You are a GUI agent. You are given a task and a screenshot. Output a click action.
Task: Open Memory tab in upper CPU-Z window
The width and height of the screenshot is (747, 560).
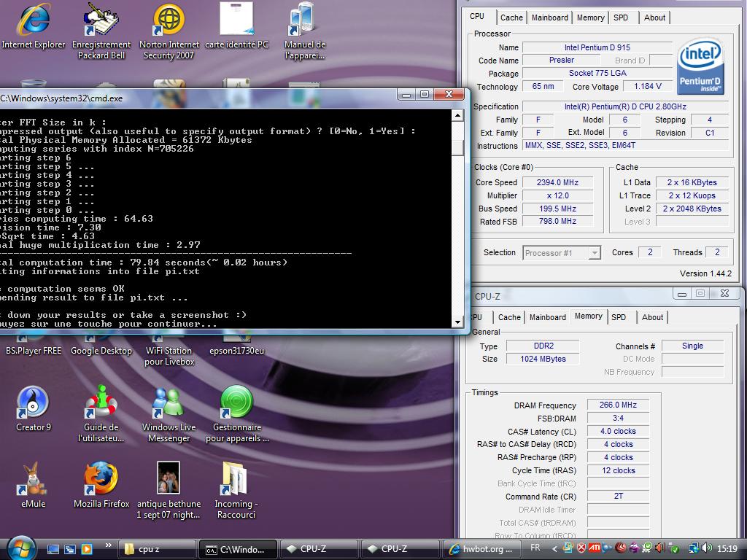tap(591, 17)
